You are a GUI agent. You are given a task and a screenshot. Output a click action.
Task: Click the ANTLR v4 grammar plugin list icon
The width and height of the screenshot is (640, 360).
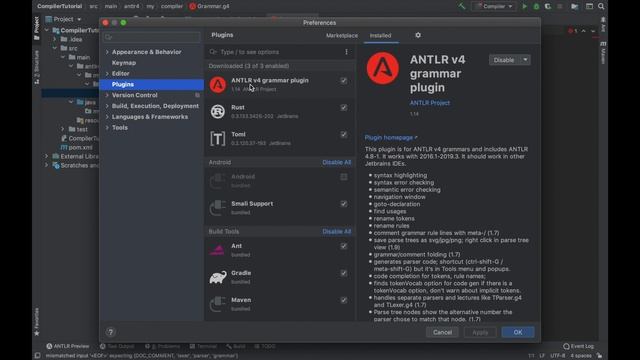[218, 85]
